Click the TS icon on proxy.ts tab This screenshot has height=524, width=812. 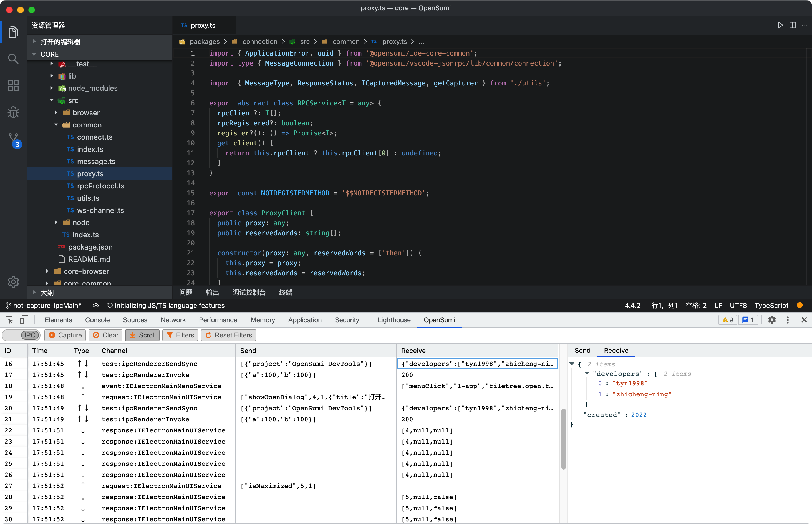pos(184,26)
